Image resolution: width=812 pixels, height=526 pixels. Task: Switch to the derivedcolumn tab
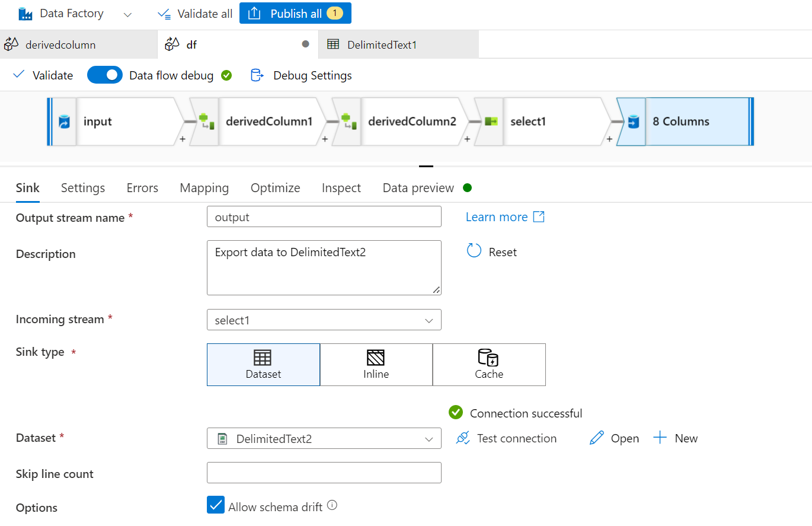[78, 44]
